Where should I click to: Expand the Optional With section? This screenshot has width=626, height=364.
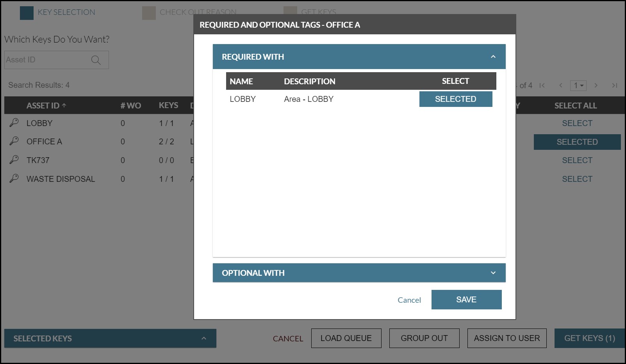tap(493, 273)
